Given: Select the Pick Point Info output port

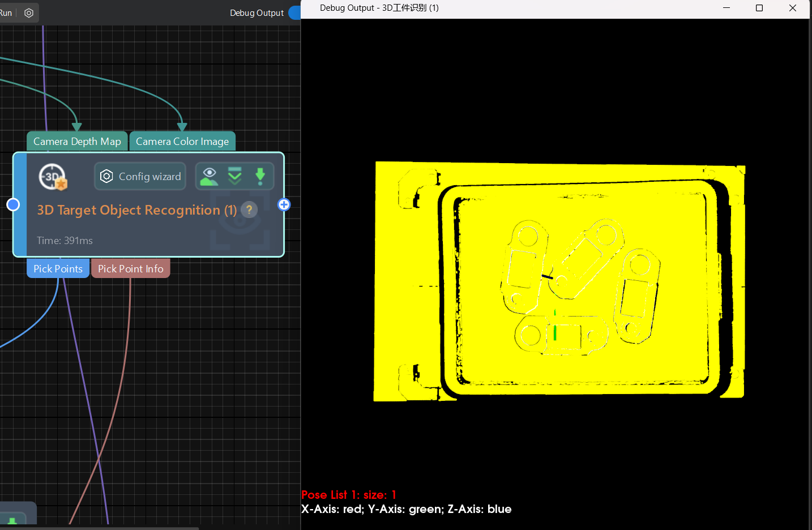Looking at the screenshot, I should pyautogui.click(x=130, y=268).
